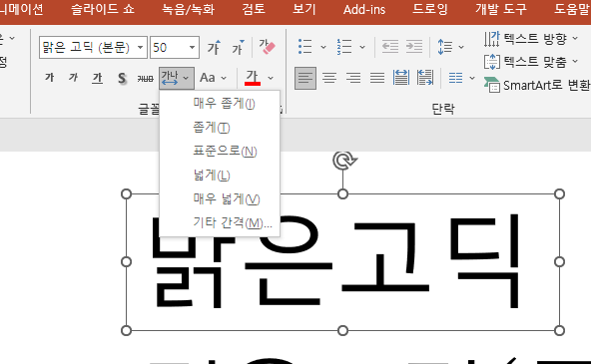
Task: Open the 보기 tab
Action: pos(304,9)
